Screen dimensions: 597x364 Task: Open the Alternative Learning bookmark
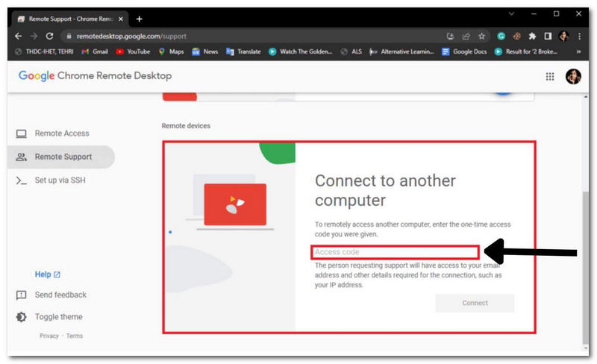click(401, 51)
